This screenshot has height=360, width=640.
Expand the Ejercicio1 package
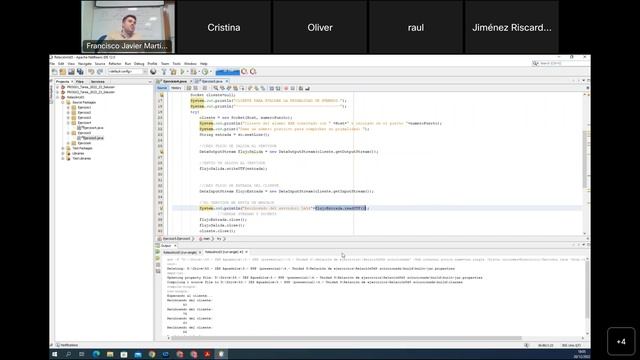(68, 107)
